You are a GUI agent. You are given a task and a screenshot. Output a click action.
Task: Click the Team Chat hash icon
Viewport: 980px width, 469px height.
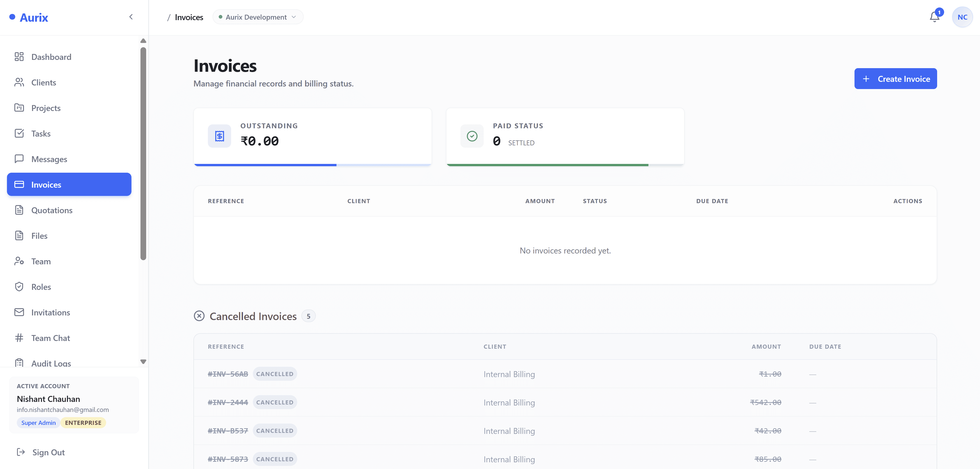19,338
